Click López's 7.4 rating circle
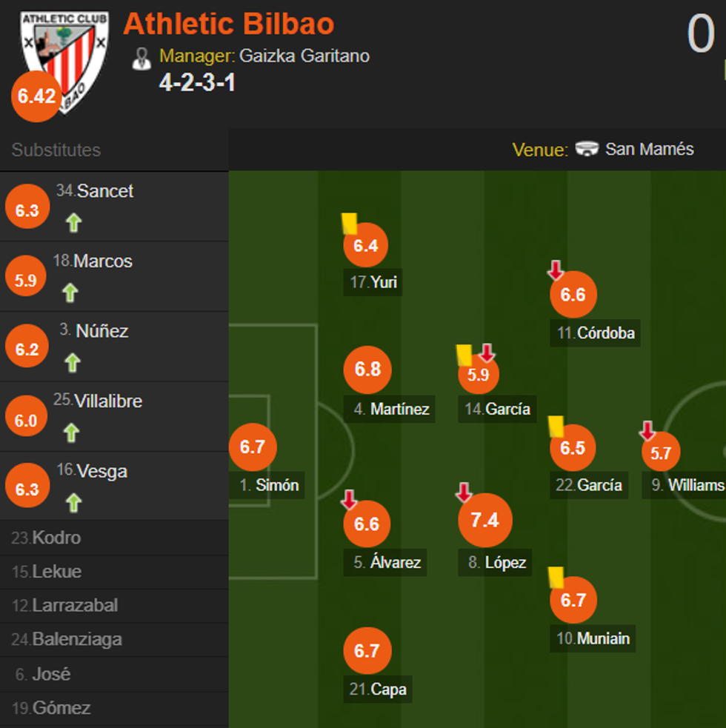This screenshot has width=726, height=728. (x=484, y=521)
